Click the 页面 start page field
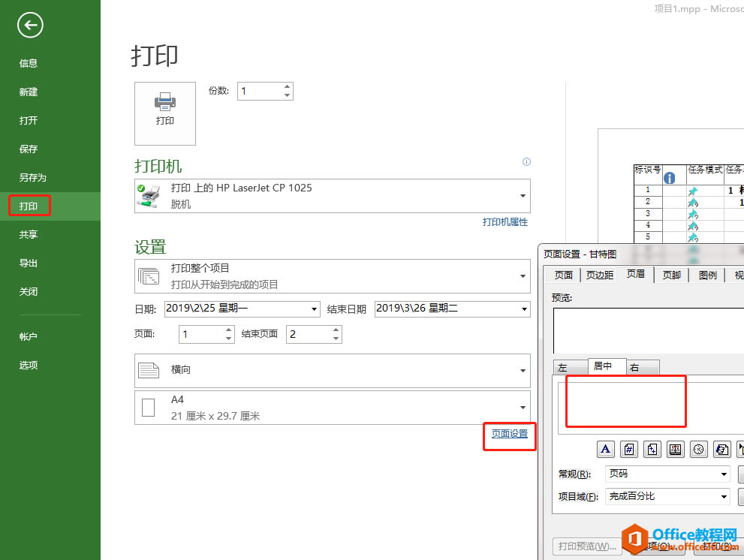 202,334
